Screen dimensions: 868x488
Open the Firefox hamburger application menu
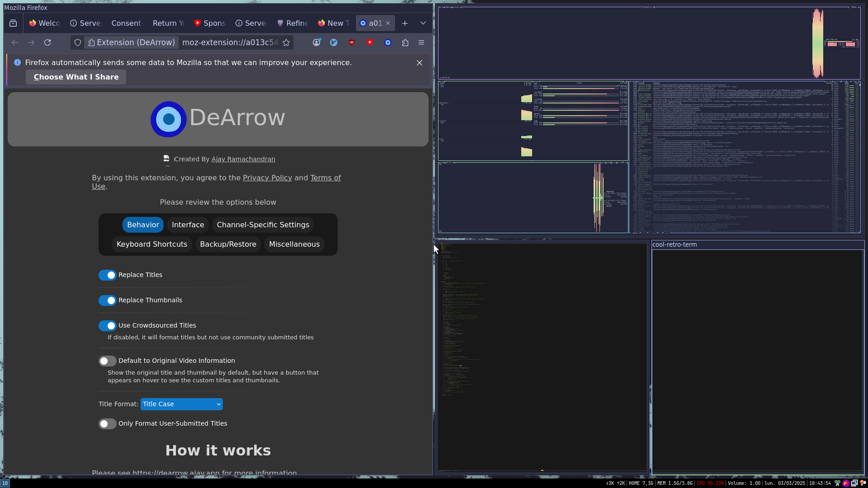(x=421, y=42)
